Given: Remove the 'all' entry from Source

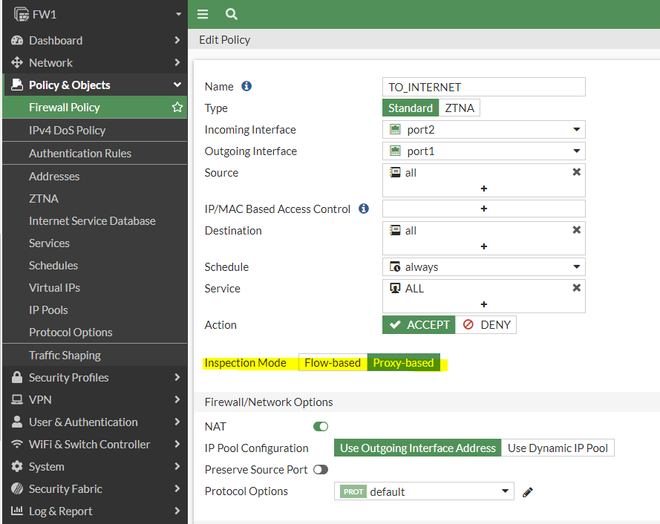Looking at the screenshot, I should pos(576,172).
